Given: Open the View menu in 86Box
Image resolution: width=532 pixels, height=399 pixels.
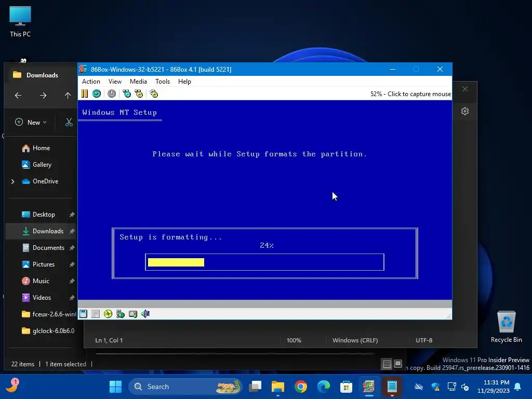Looking at the screenshot, I should [x=115, y=82].
